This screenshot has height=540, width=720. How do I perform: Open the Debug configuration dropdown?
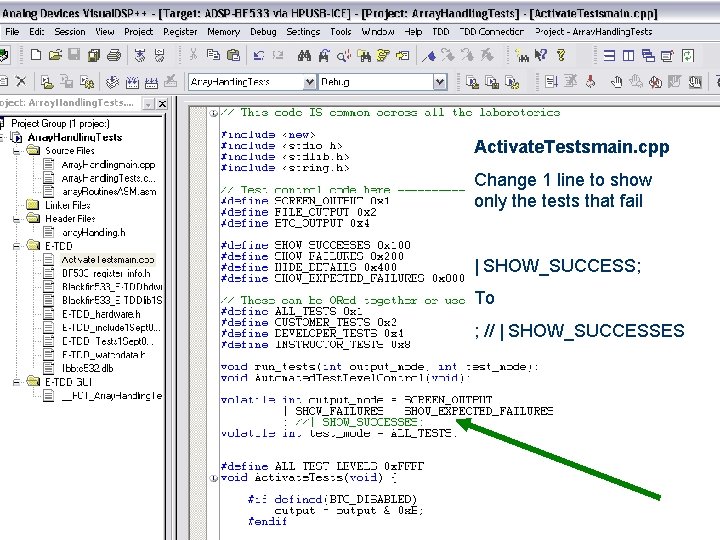click(439, 82)
